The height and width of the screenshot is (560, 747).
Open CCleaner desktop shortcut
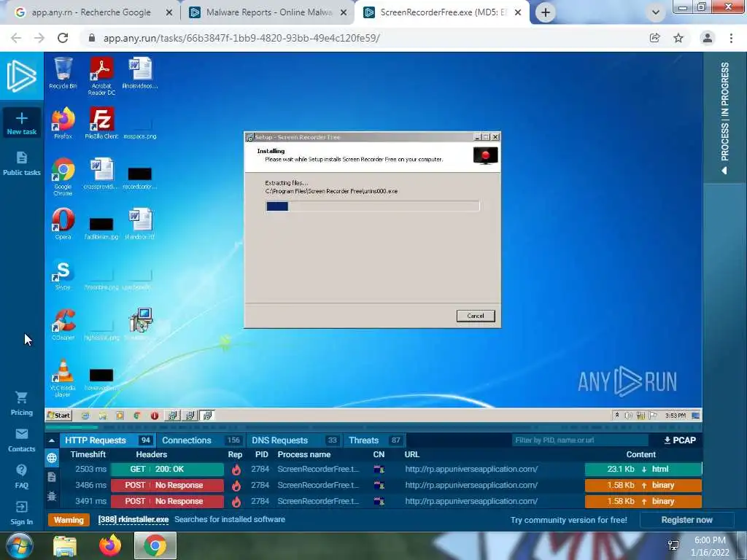(63, 324)
